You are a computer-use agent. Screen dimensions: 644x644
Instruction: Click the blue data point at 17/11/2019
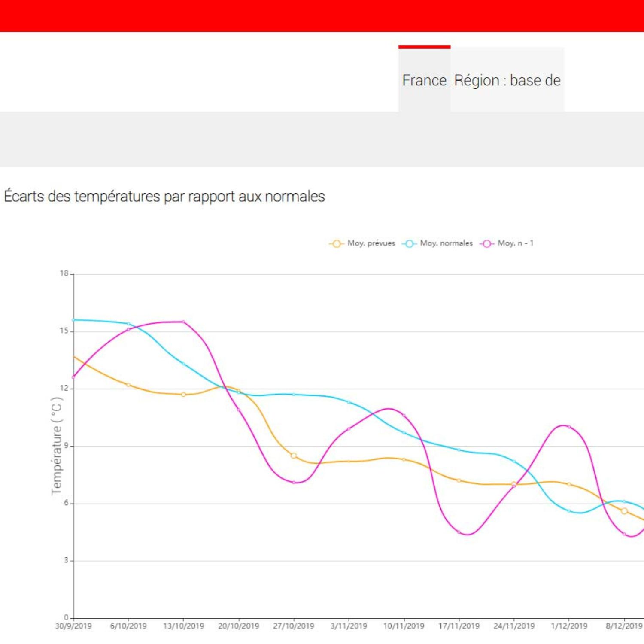pos(459,450)
